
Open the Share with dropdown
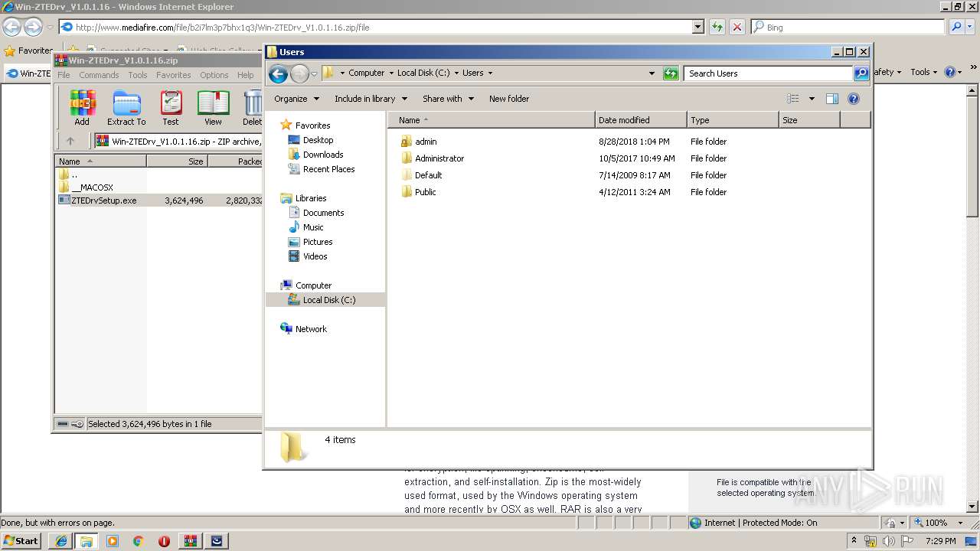449,99
